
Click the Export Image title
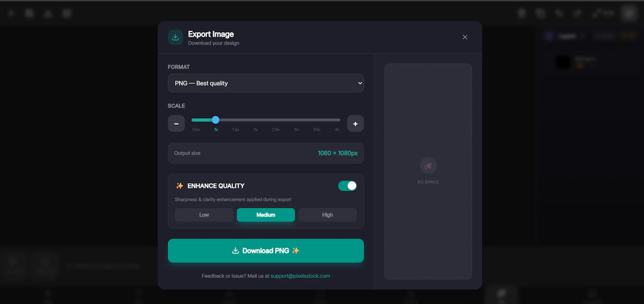[211, 34]
